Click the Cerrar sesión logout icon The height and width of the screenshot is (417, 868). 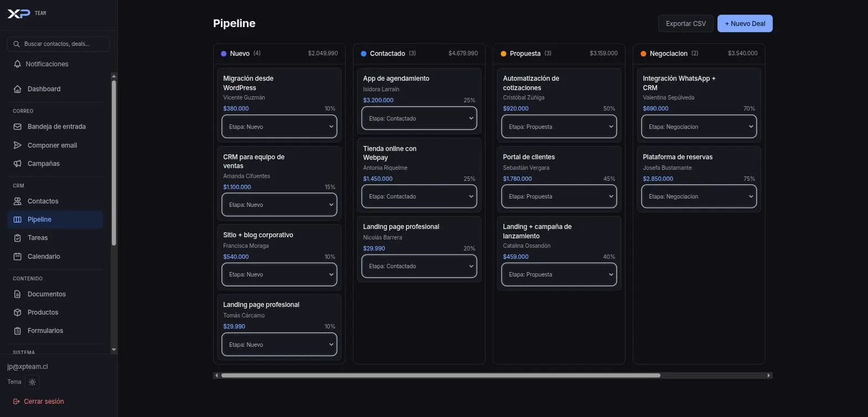point(17,402)
